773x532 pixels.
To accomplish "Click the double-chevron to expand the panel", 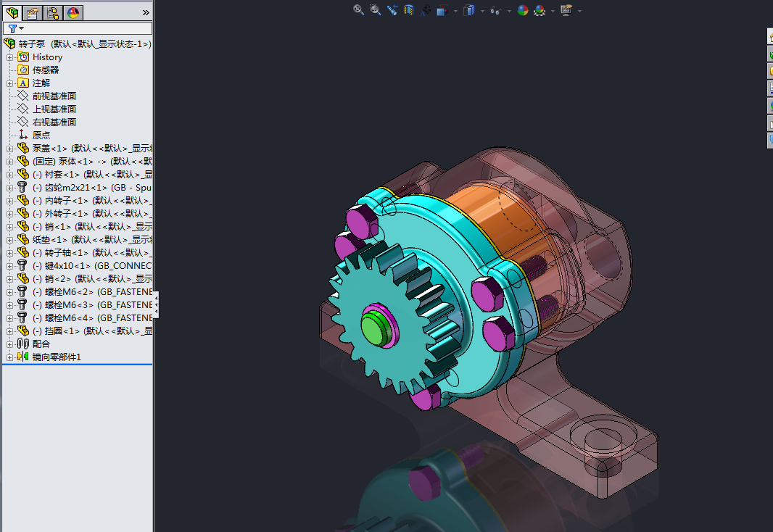I will pyautogui.click(x=146, y=13).
